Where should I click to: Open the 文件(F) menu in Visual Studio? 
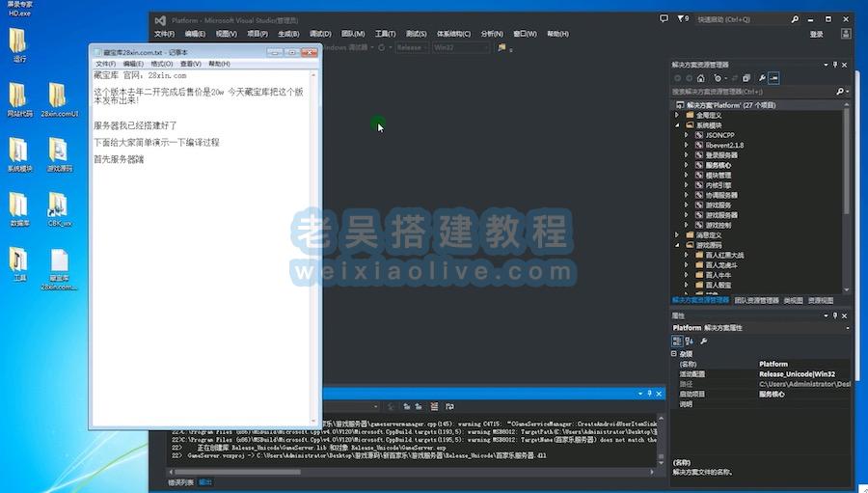(164, 34)
